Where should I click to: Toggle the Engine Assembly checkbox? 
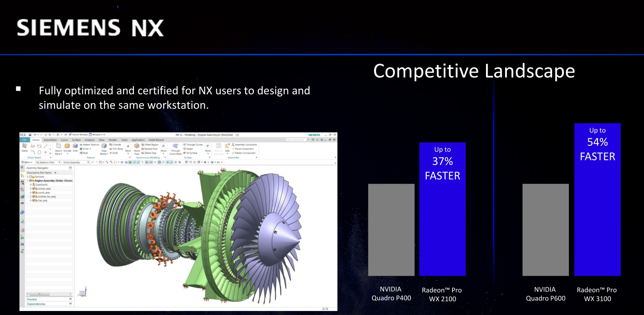[31, 181]
